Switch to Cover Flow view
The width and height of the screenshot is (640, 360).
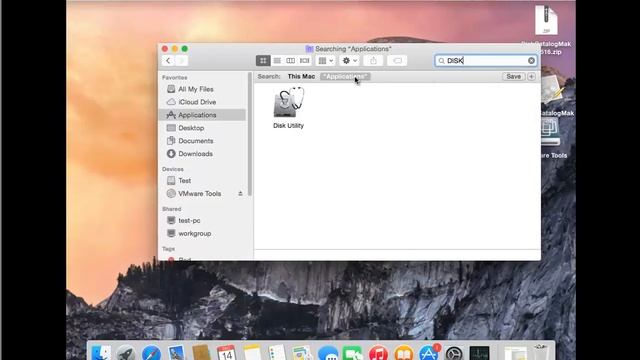point(304,61)
